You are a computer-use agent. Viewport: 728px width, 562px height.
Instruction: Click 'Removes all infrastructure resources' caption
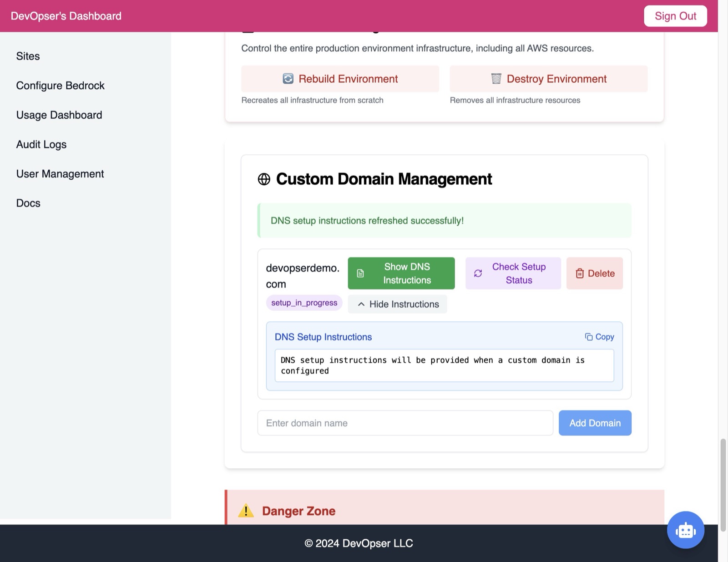tap(515, 100)
